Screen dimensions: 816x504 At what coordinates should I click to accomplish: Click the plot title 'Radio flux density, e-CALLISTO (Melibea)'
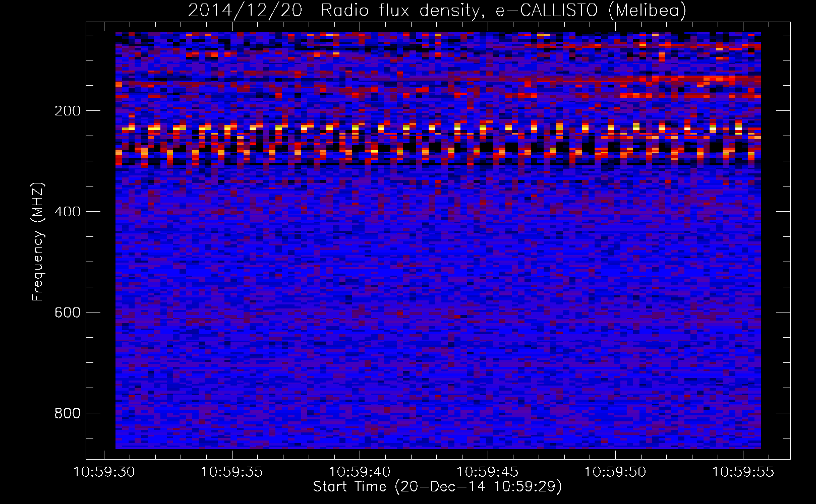[x=503, y=10]
